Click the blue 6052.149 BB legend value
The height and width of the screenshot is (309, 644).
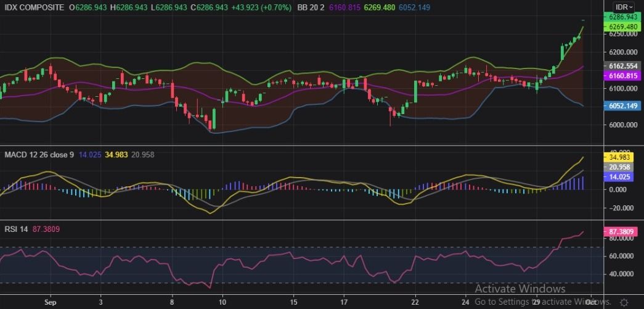[415, 7]
